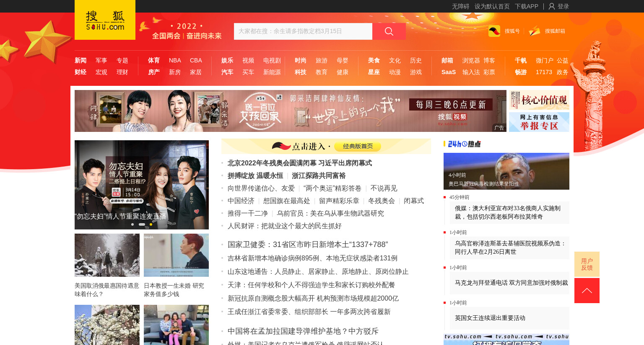Open 中国将在孟加拉国建导弹维护基地 headline
The width and height of the screenshot is (644, 345).
[x=303, y=331]
